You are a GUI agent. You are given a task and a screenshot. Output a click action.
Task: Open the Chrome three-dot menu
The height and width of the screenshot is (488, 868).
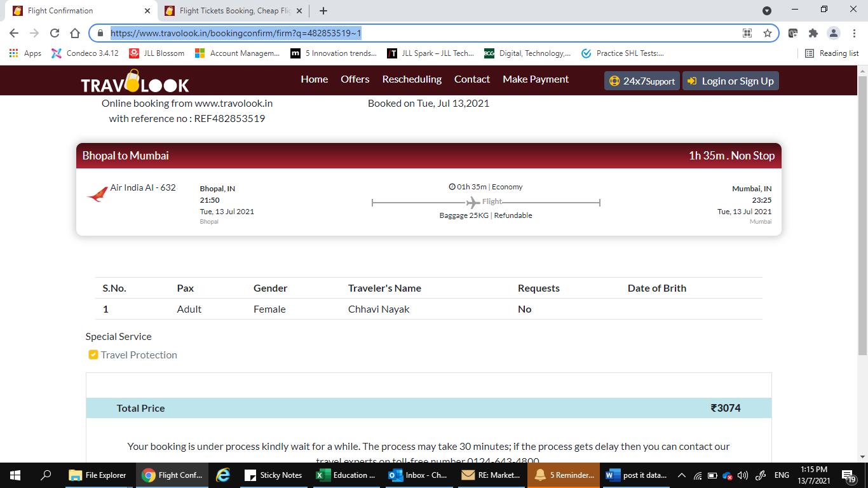pos(853,33)
